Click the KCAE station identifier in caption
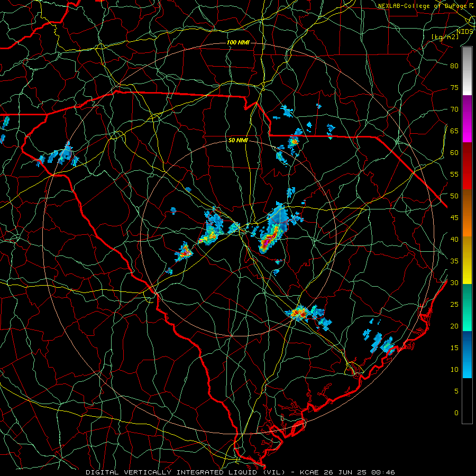This screenshot has width=476, height=476. [x=310, y=472]
